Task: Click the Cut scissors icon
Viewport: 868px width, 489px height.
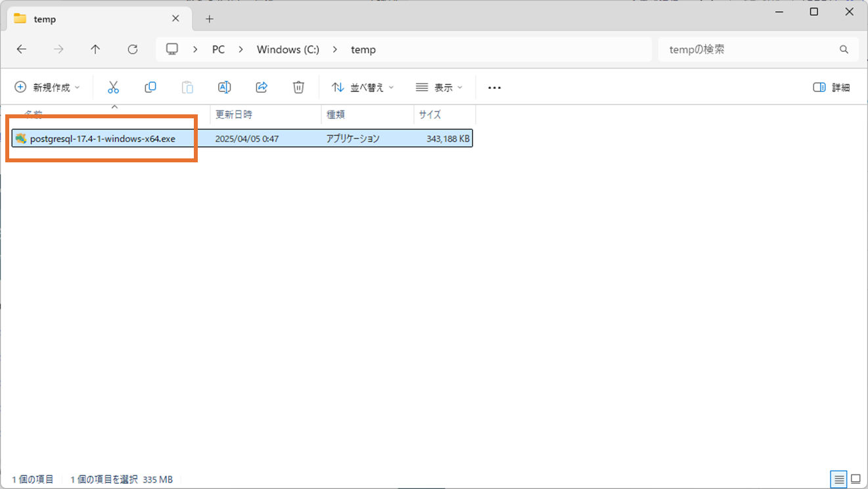Action: pyautogui.click(x=113, y=87)
